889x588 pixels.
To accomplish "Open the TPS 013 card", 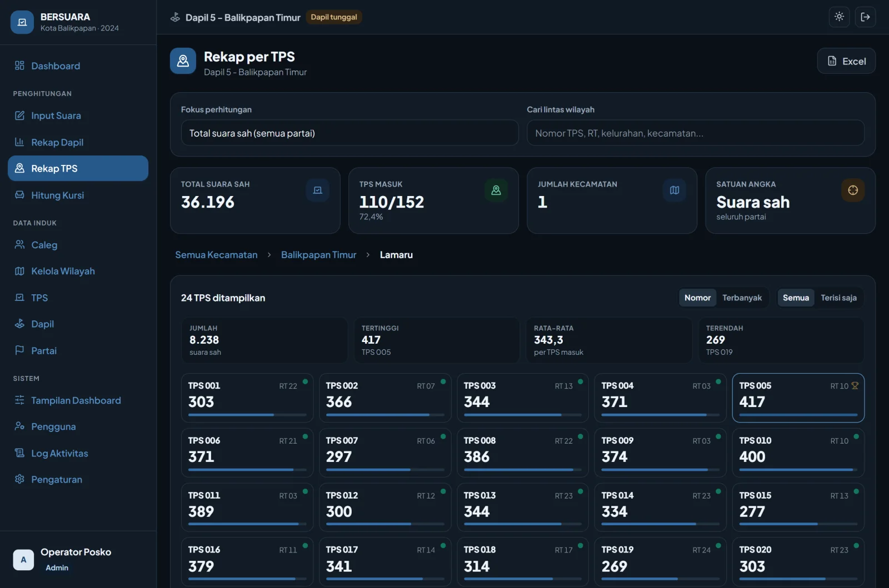I will [x=522, y=507].
